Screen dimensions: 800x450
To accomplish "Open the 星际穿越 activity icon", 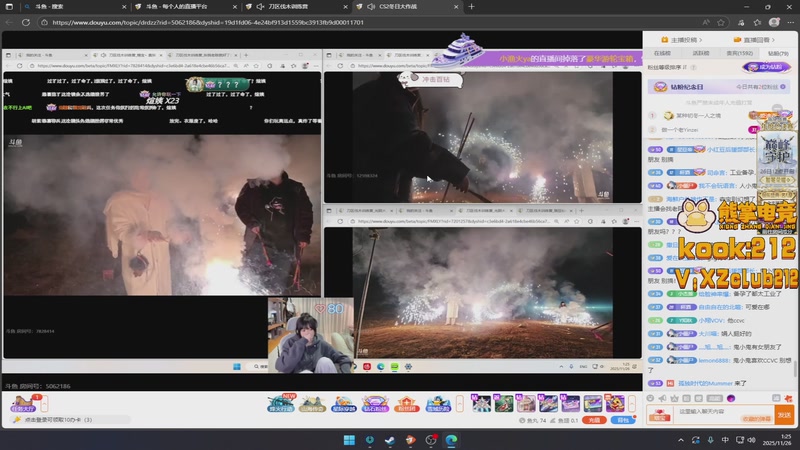I will click(x=344, y=404).
